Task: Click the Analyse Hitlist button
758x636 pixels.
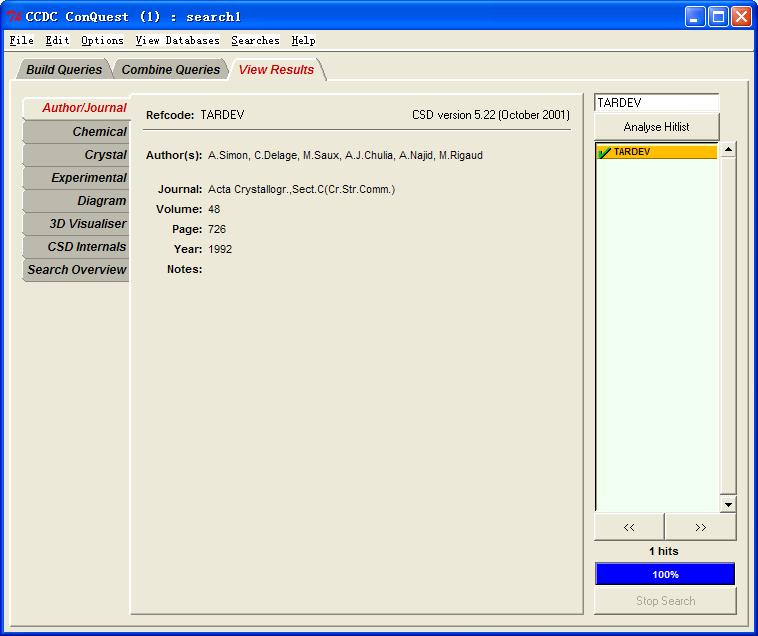Action: [x=656, y=127]
